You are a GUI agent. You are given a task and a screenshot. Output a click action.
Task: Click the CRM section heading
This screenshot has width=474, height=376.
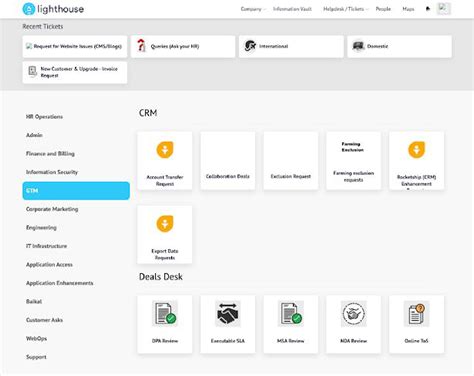tap(148, 113)
